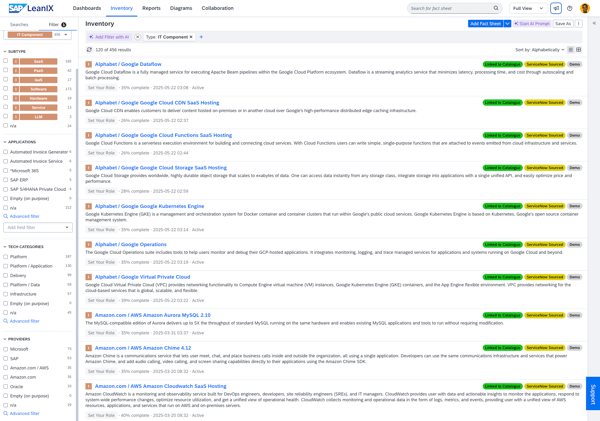Click Add Filter with AI

[x=109, y=37]
